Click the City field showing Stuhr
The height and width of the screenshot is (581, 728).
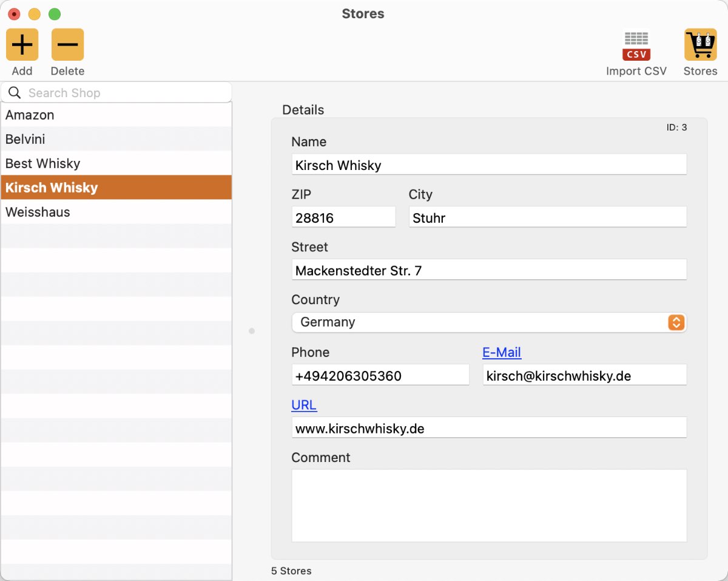click(x=548, y=217)
